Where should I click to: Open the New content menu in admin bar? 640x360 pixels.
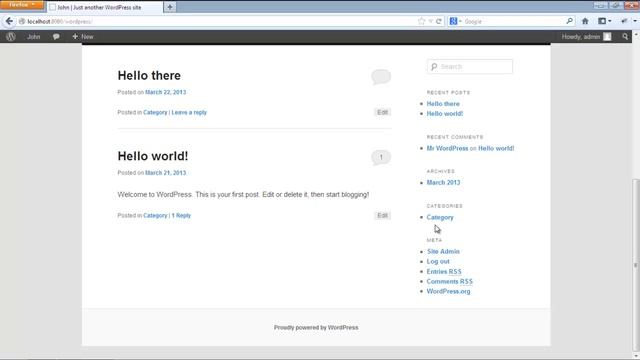(83, 37)
